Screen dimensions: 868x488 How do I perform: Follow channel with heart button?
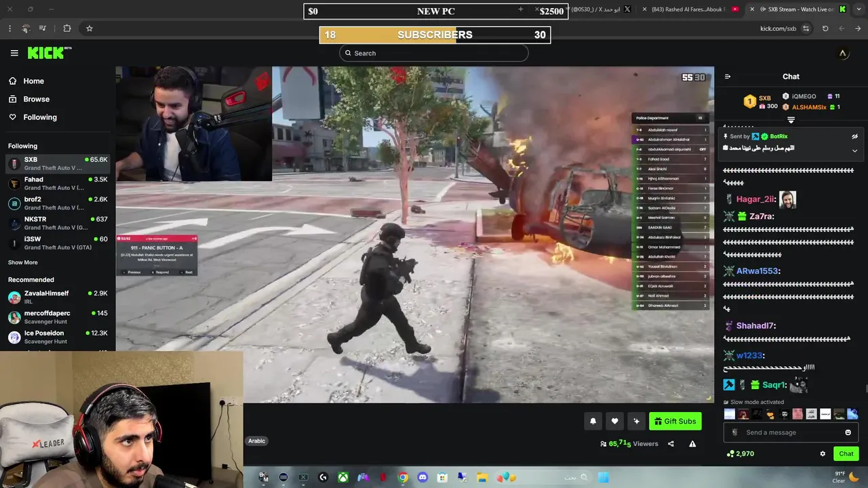(614, 422)
